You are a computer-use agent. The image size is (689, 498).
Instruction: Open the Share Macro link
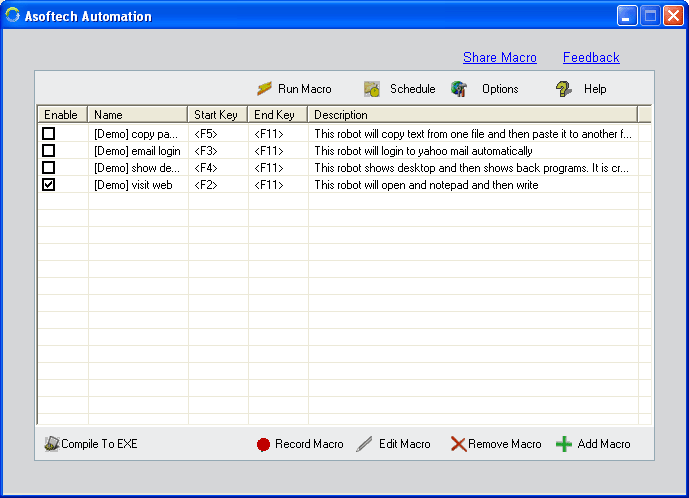499,58
